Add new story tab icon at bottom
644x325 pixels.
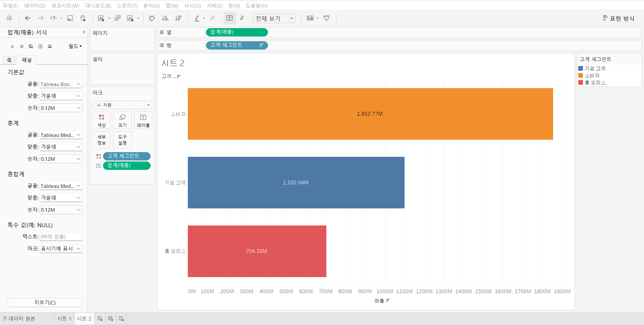[x=121, y=319]
